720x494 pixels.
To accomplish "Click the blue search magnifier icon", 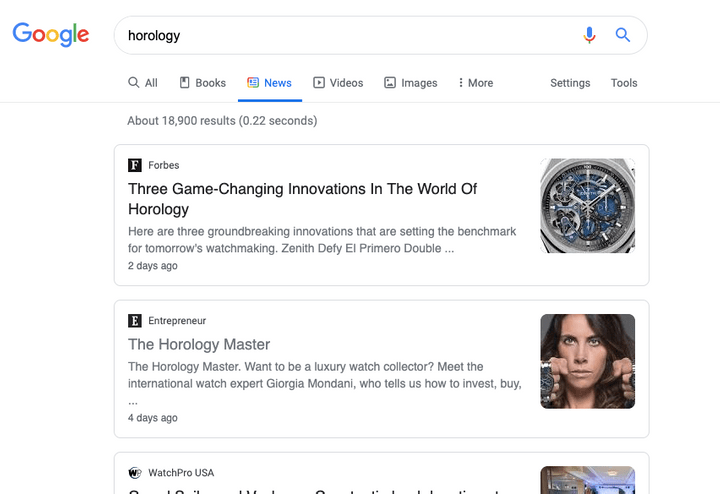I will [x=623, y=35].
